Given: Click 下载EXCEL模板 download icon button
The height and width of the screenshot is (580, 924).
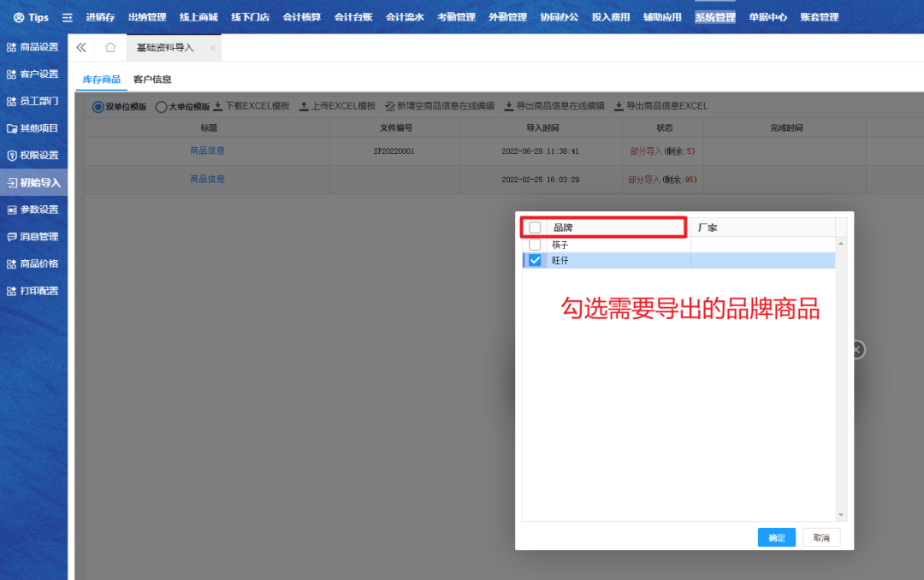Looking at the screenshot, I should point(251,106).
